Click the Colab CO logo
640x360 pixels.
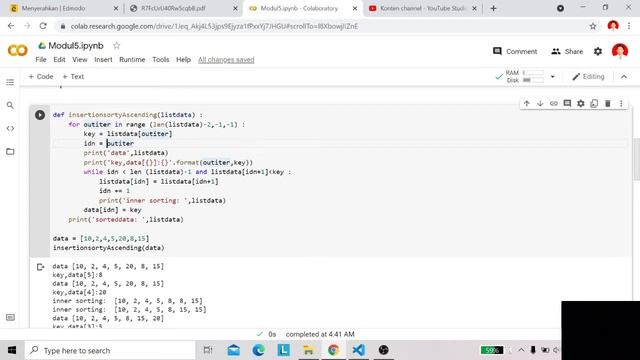[18, 51]
